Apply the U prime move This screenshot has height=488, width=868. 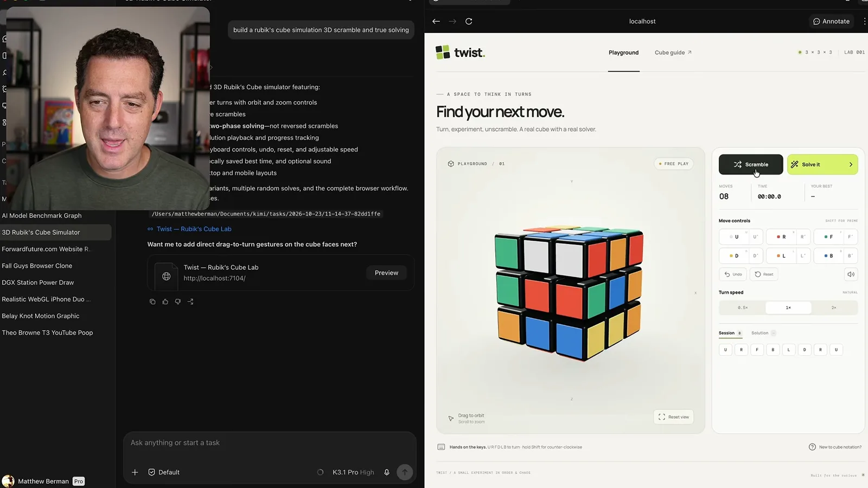(755, 237)
